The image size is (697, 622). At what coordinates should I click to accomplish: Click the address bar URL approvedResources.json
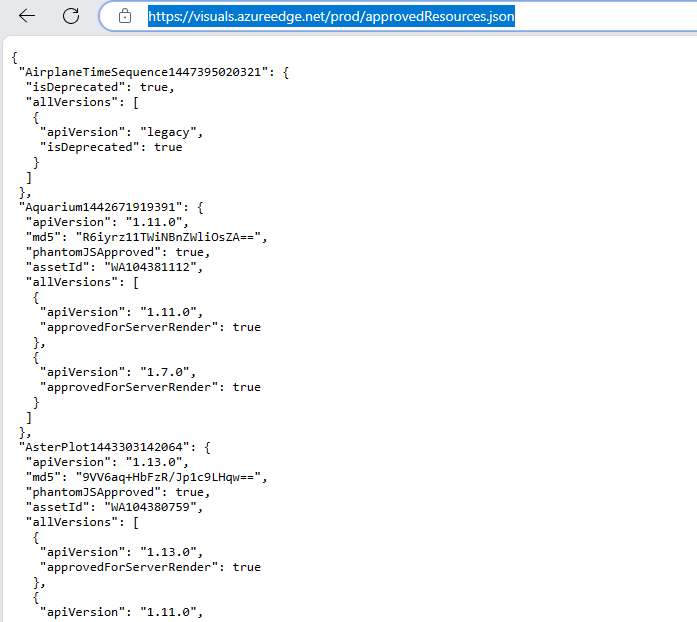coord(331,16)
